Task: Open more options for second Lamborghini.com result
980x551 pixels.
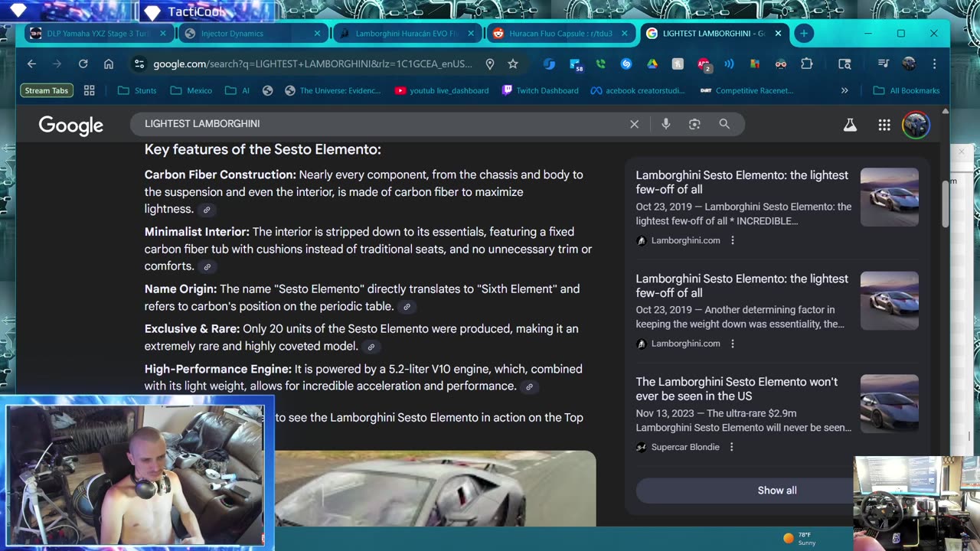Action: click(x=733, y=344)
